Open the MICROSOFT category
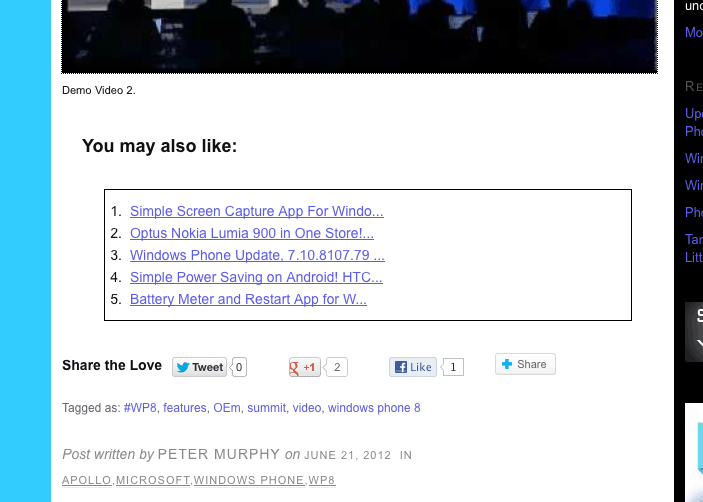Image resolution: width=703 pixels, height=502 pixels. 153,480
